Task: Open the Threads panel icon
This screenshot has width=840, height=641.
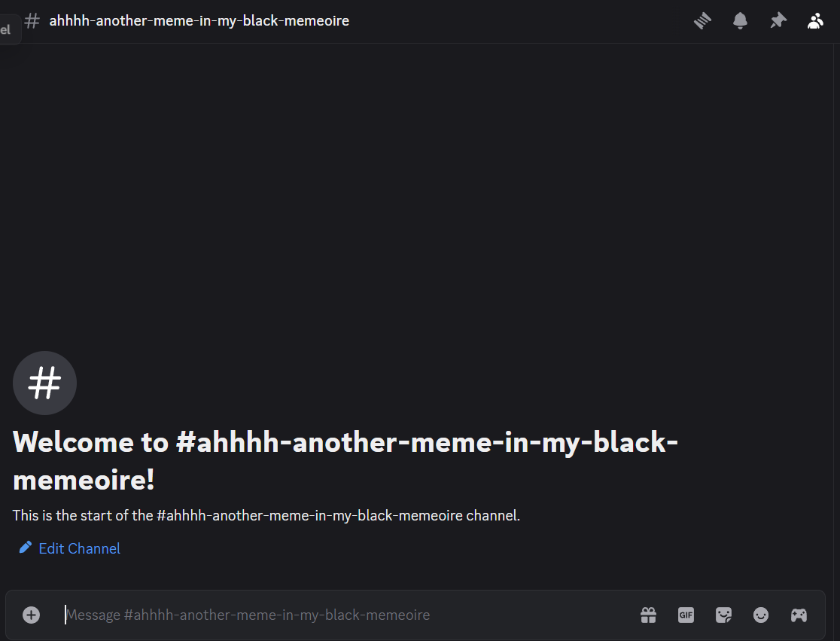Action: coord(702,21)
